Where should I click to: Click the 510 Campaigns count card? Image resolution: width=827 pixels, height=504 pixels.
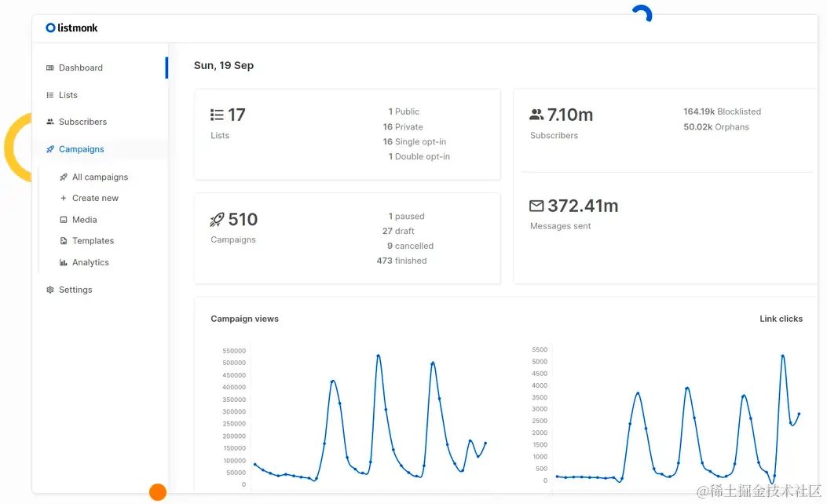[347, 239]
